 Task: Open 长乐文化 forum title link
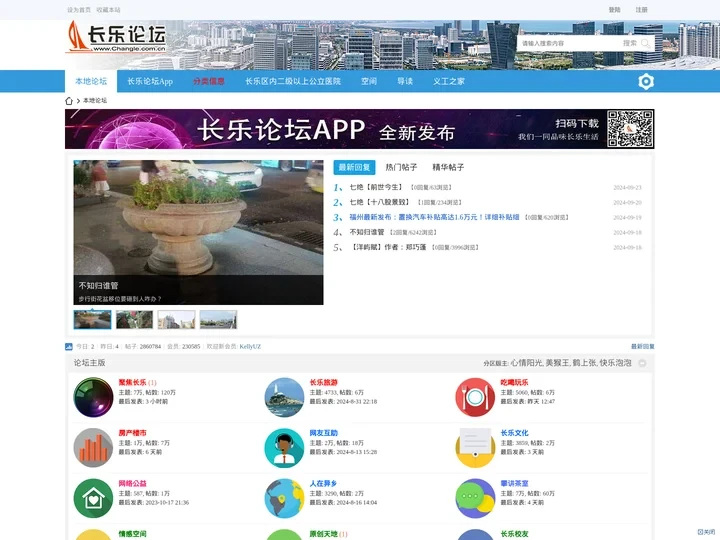coord(514,433)
